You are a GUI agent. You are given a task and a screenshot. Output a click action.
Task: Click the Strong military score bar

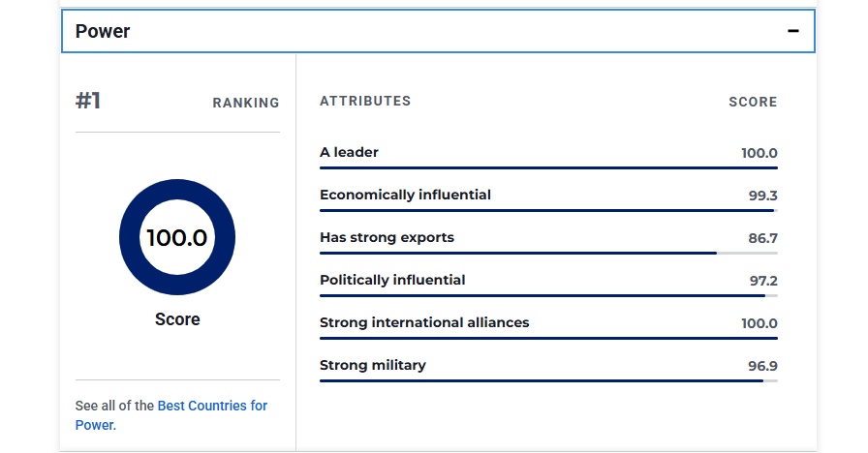click(x=547, y=381)
